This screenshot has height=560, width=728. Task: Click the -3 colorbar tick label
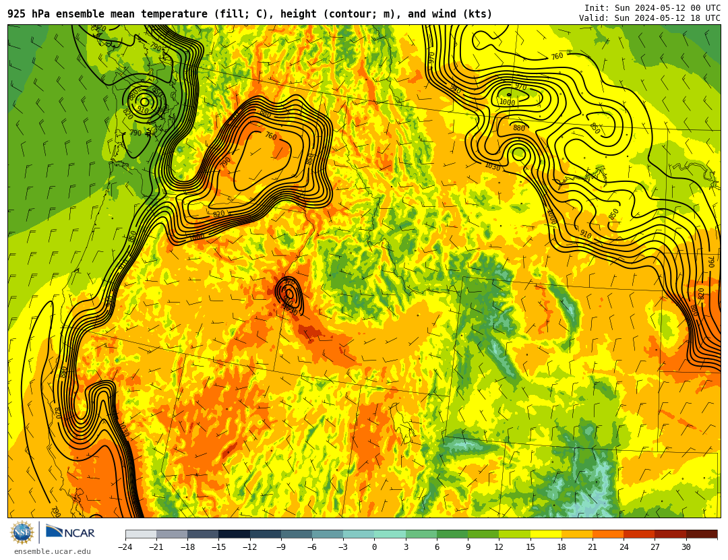tap(343, 547)
